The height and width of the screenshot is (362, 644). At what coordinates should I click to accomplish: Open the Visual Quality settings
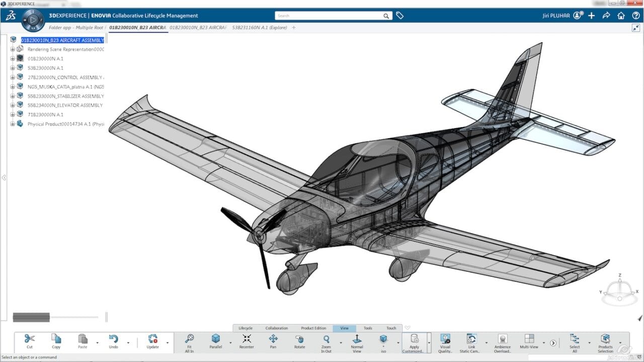coord(445,342)
